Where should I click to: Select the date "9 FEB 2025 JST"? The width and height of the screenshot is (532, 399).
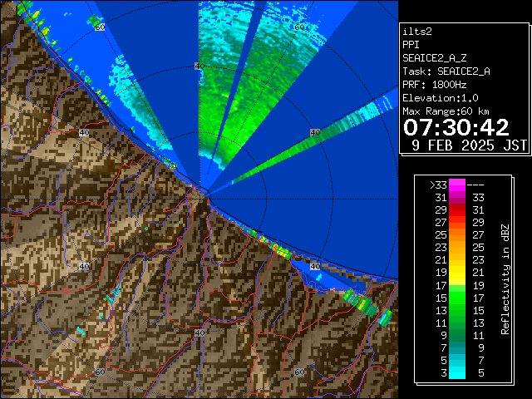tap(469, 145)
